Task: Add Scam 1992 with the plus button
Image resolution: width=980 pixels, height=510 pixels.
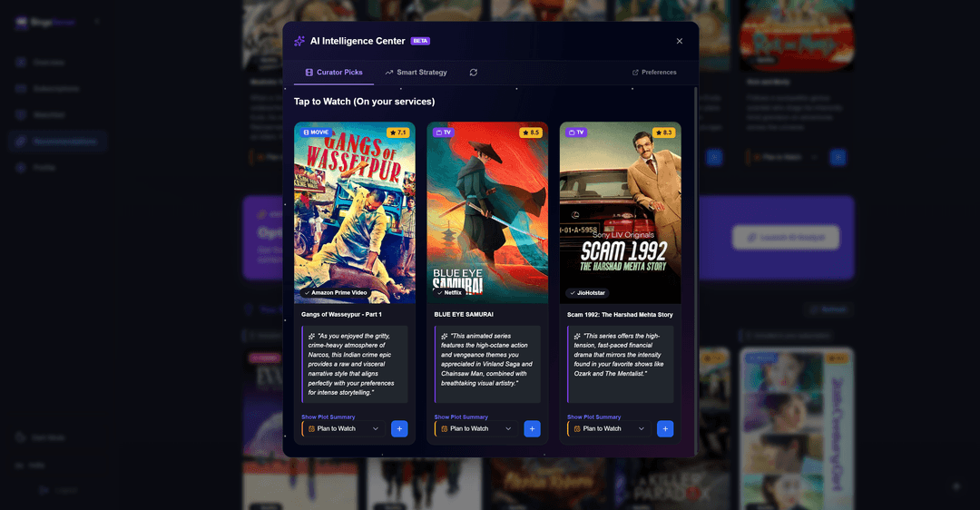Action: tap(665, 428)
